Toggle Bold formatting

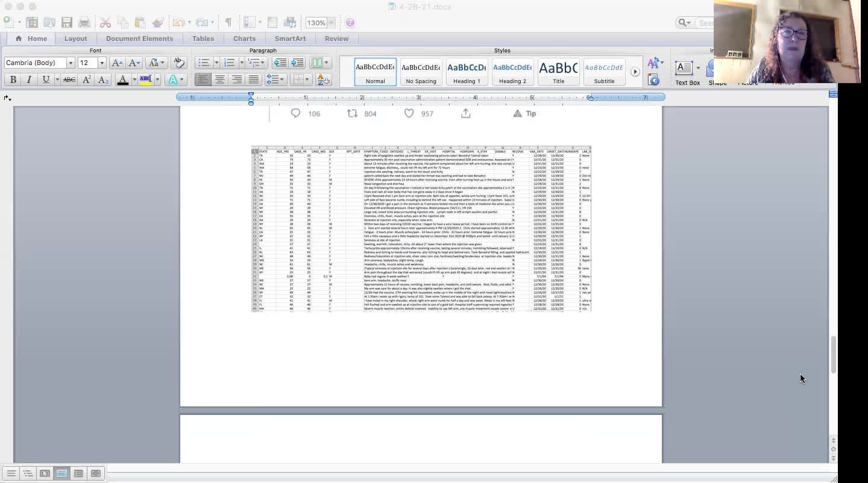(13, 79)
